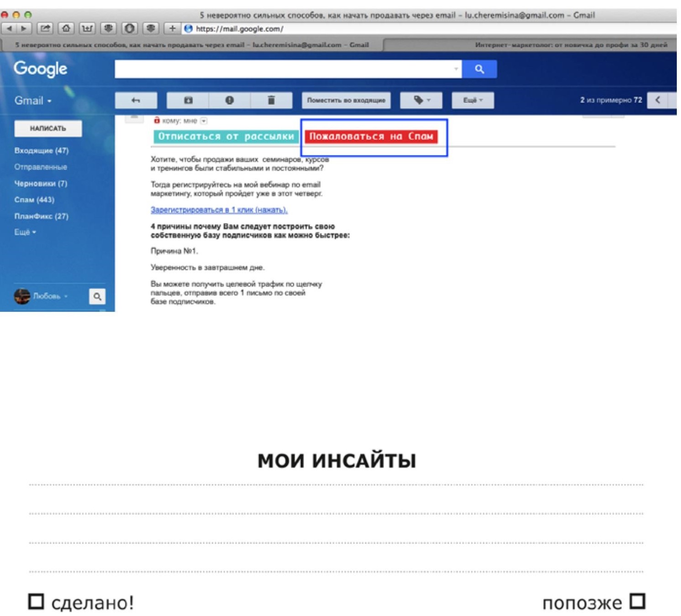
Task: Click the blue search magnifier button
Action: point(479,69)
